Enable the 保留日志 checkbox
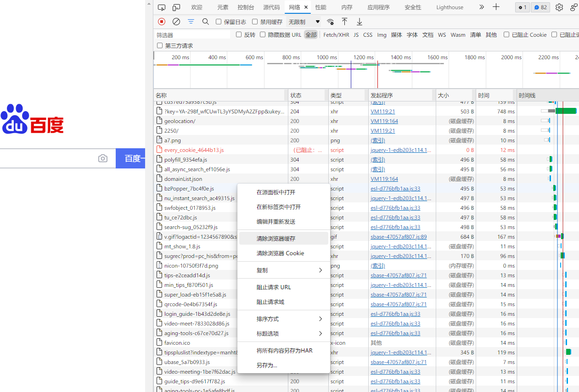This screenshot has height=392, width=579. click(x=219, y=22)
